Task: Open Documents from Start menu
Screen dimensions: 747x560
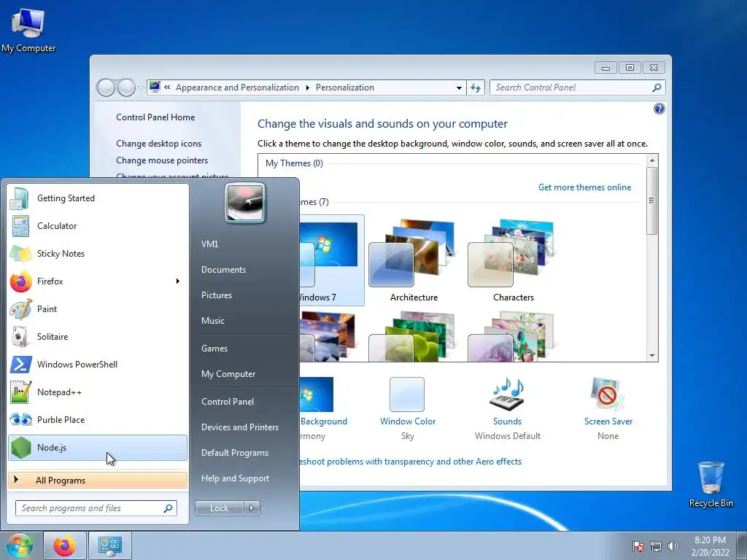Action: 223,270
